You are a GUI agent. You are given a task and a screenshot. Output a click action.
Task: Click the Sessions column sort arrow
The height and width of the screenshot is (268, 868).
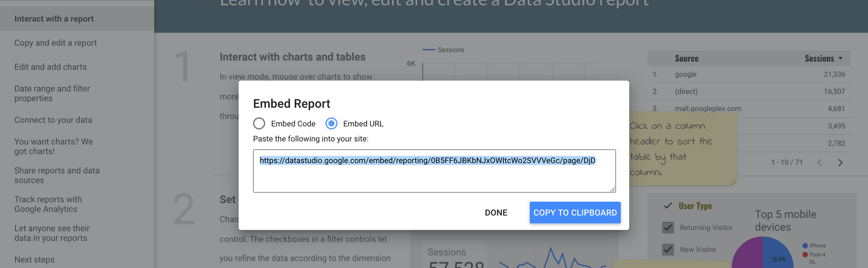pos(841,58)
